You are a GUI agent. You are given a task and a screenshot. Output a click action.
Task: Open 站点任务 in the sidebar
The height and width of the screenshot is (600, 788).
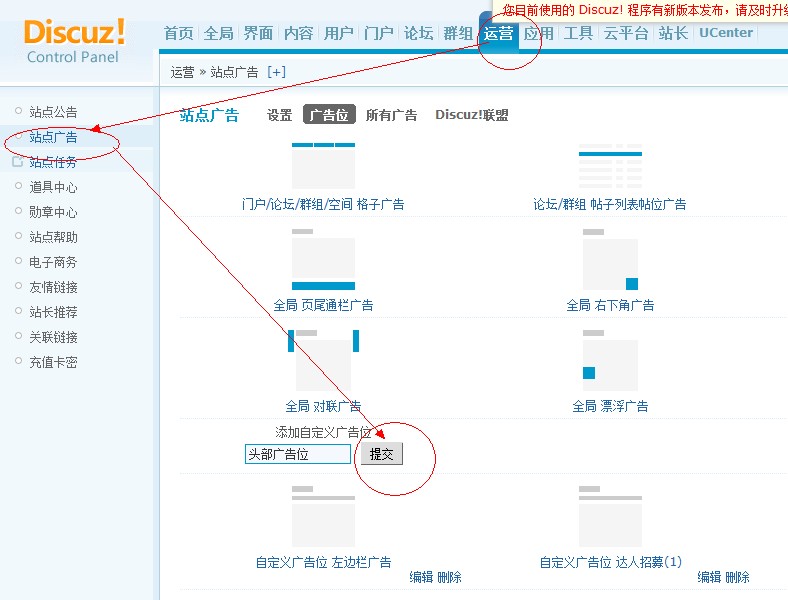(53, 162)
